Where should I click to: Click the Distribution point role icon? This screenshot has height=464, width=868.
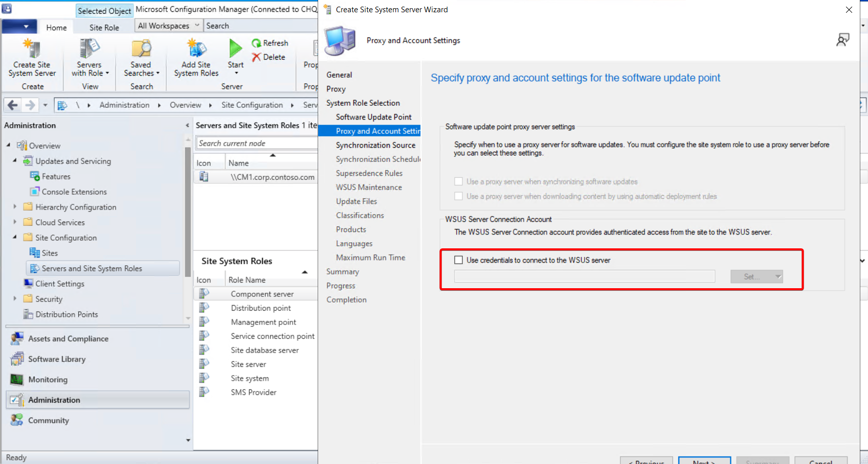pyautogui.click(x=204, y=308)
